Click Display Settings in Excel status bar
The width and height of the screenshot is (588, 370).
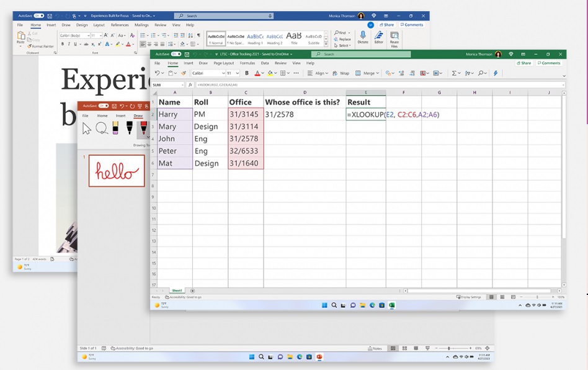point(468,297)
